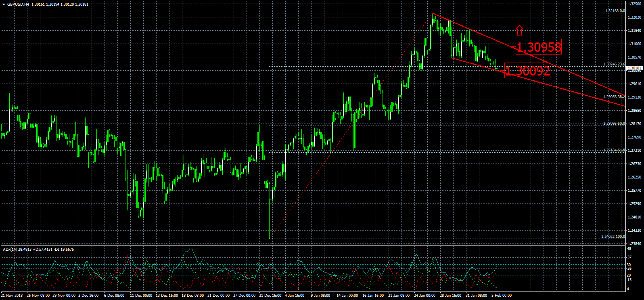The image size is (644, 300).
Task: Select the 1.30246 23.6 Fibonacci level label
Action: (x=614, y=64)
